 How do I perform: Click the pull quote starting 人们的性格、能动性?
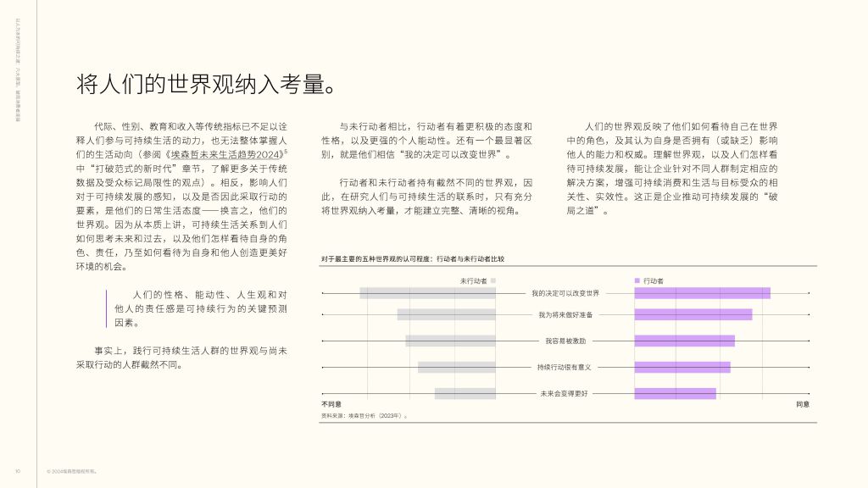coord(201,308)
